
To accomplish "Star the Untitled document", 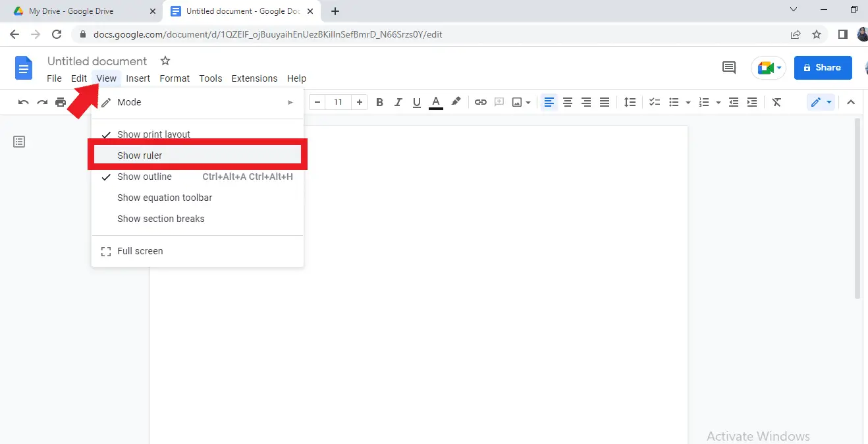I will 165,61.
